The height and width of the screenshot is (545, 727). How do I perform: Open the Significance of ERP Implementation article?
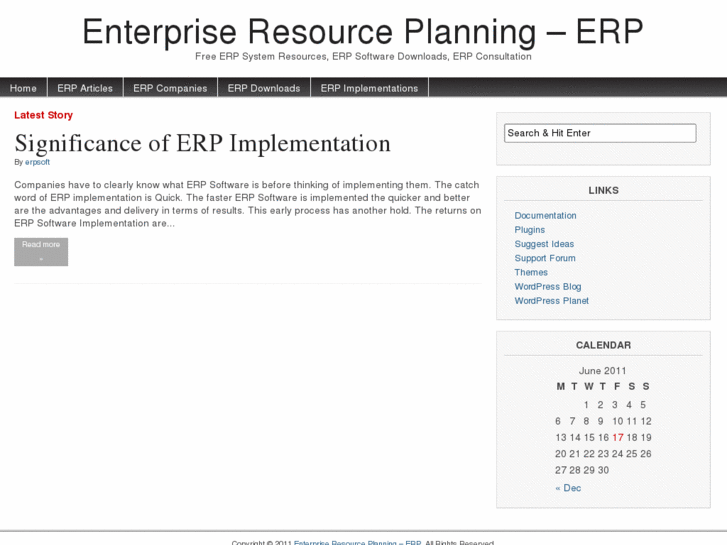pos(202,144)
